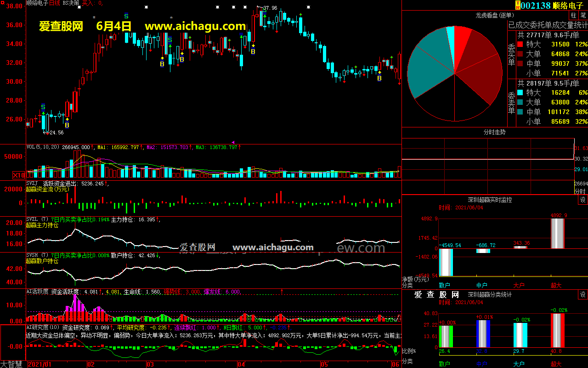
Task: Click the 大智慧 logo at the bottom-left corner
Action: click(x=12, y=364)
